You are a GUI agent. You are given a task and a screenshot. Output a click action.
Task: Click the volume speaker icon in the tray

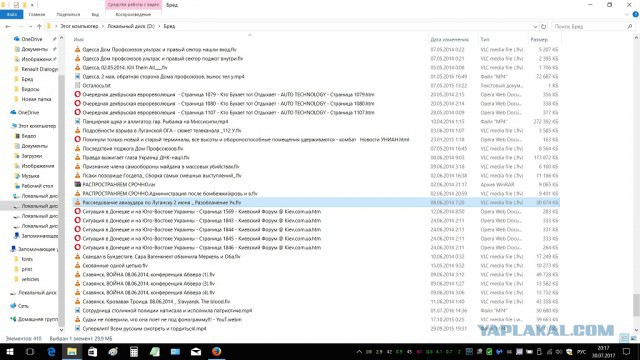coord(559,351)
